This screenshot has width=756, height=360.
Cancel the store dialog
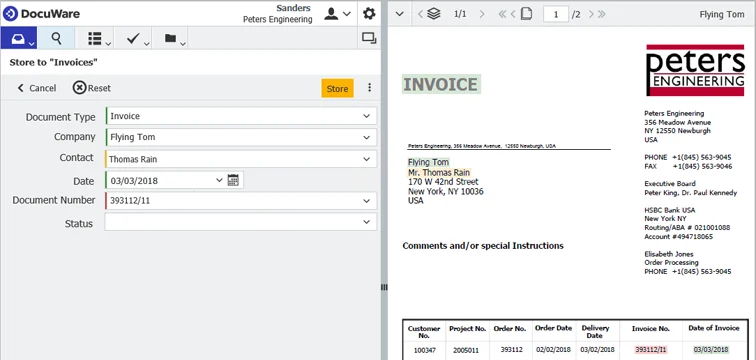pyautogui.click(x=37, y=88)
